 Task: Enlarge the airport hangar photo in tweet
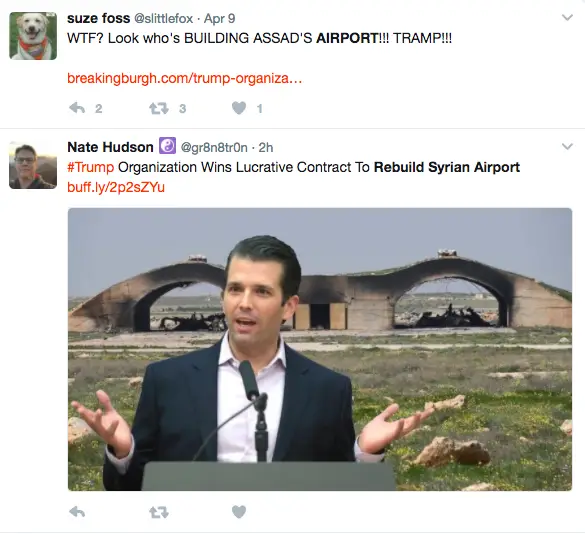pyautogui.click(x=320, y=349)
